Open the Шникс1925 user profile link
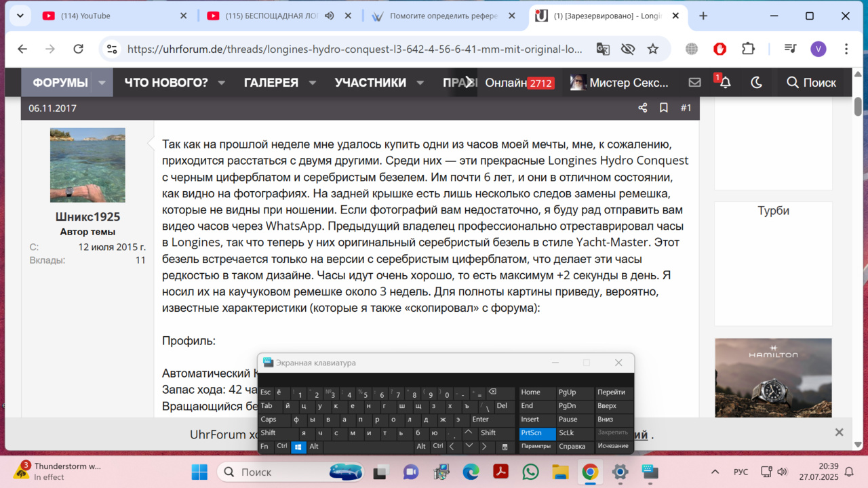The width and height of the screenshot is (868, 488). click(87, 217)
